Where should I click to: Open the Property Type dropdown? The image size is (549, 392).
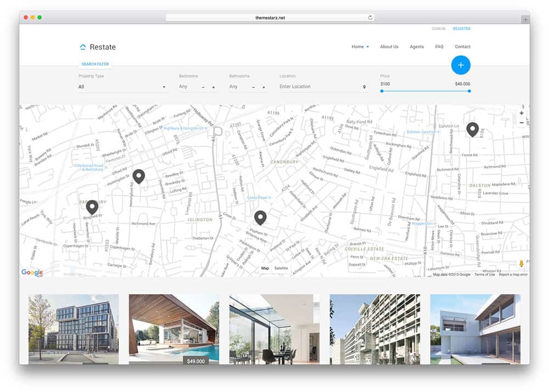coord(122,87)
